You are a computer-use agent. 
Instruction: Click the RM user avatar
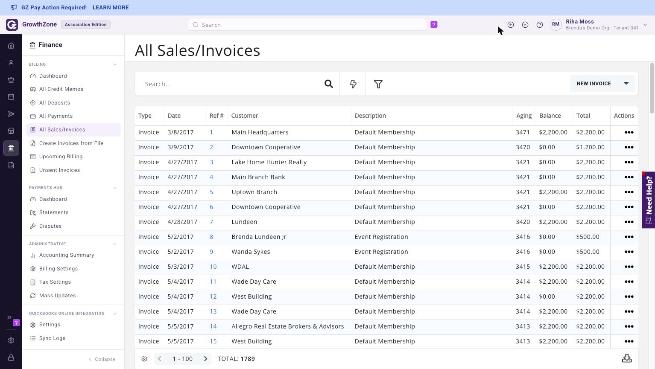coord(555,25)
